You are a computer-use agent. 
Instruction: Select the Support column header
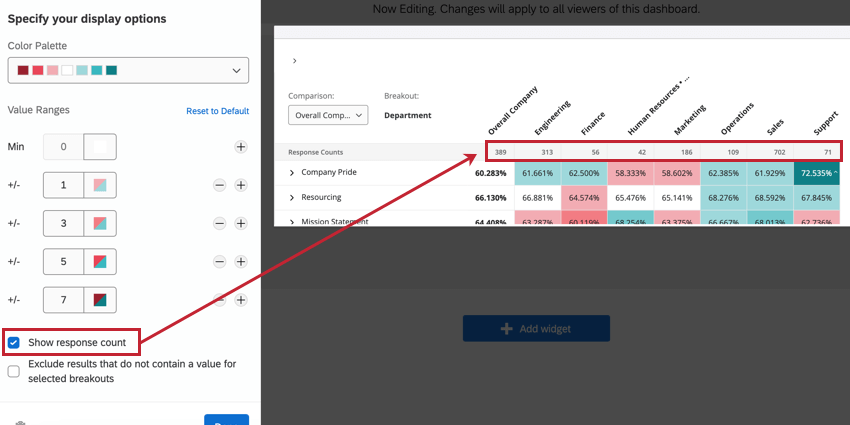[x=826, y=124]
